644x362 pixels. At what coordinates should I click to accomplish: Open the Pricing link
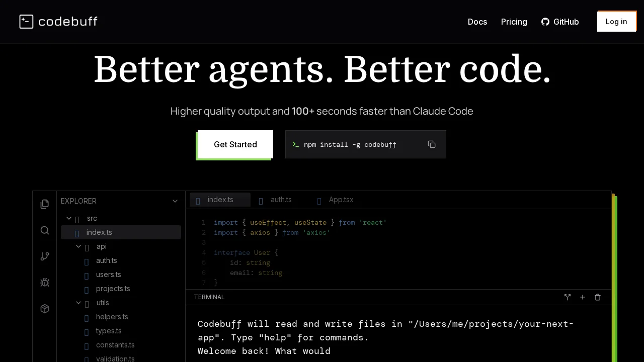coord(514,22)
